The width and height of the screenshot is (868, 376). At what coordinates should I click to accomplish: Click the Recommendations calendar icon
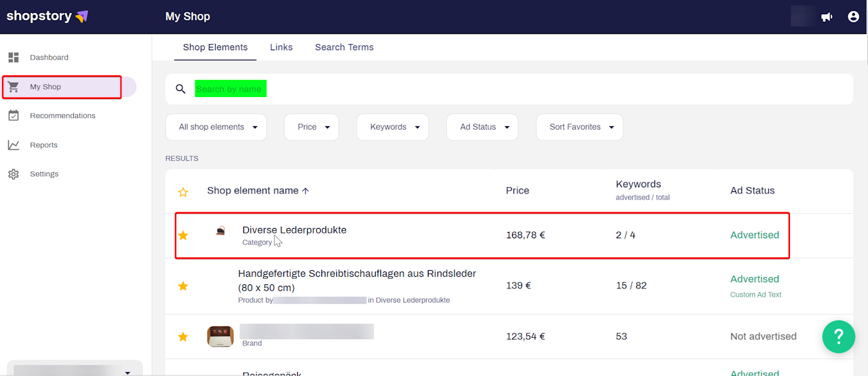coord(14,116)
